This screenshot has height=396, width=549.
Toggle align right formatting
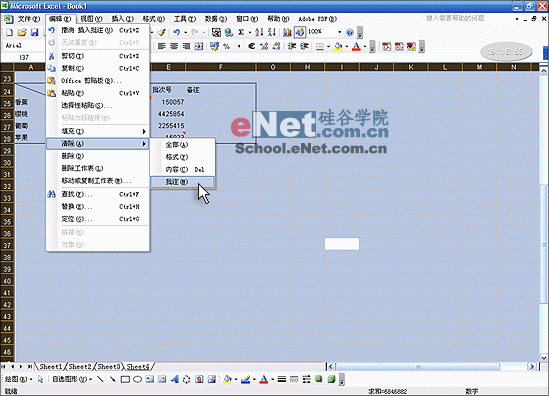click(x=187, y=46)
